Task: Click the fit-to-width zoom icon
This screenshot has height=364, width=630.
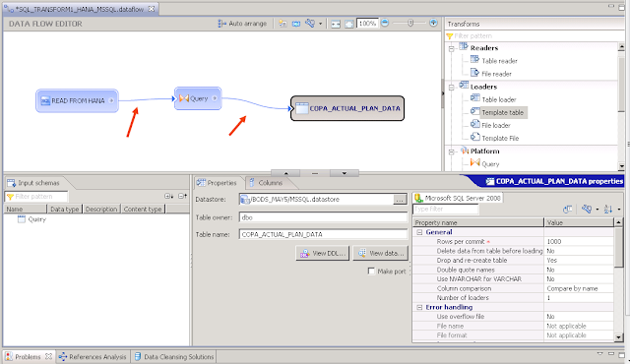Action: (x=336, y=24)
